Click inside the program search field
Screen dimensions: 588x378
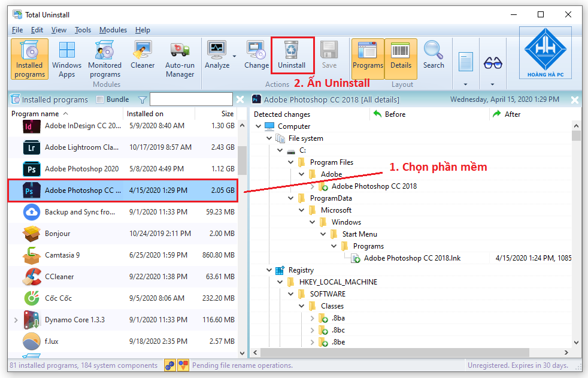[192, 99]
